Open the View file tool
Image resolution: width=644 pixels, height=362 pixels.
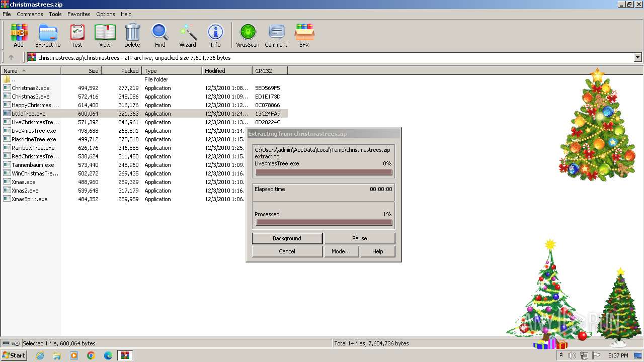coord(105,36)
